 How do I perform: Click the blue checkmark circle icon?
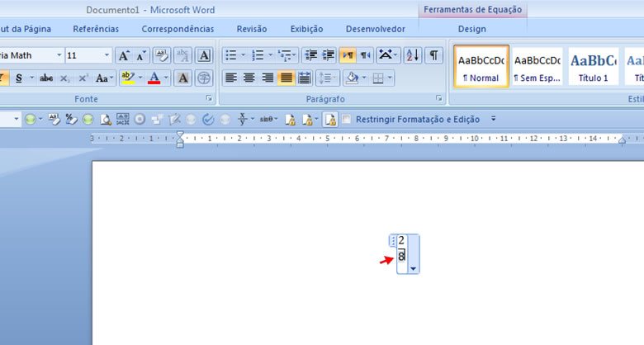tap(208, 120)
